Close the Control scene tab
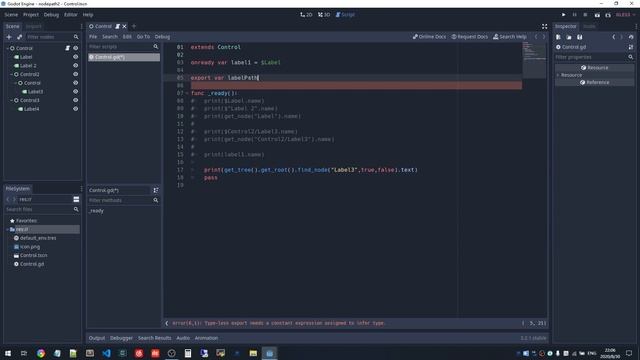The height and width of the screenshot is (360, 640). 124,27
